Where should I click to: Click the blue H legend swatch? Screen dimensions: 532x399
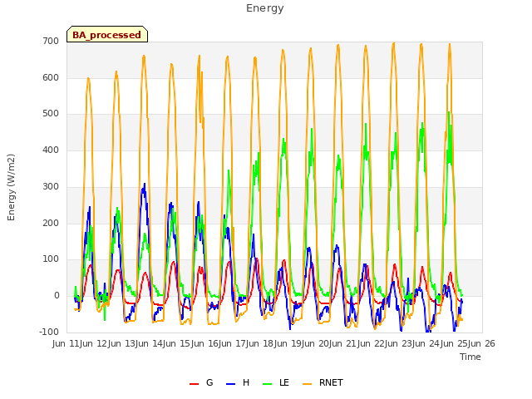pyautogui.click(x=231, y=384)
